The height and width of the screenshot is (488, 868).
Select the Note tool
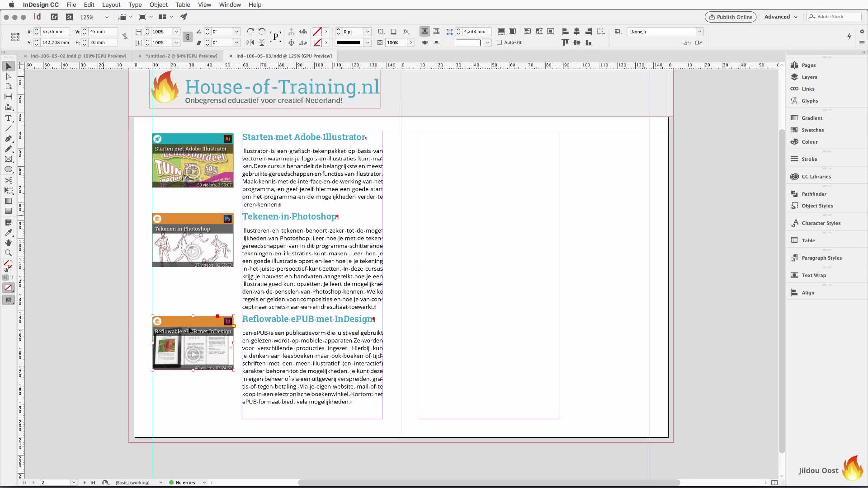pos(9,222)
